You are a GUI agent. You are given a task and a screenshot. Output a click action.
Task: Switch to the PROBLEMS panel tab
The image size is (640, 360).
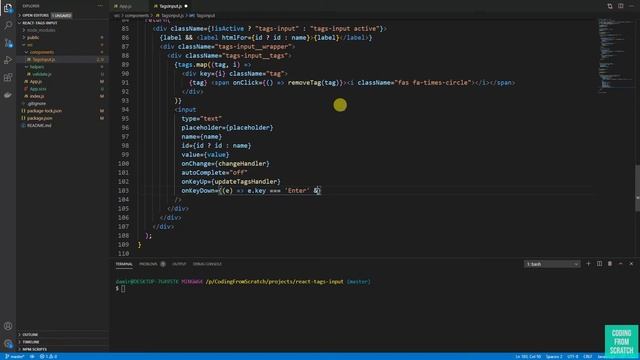click(x=148, y=264)
